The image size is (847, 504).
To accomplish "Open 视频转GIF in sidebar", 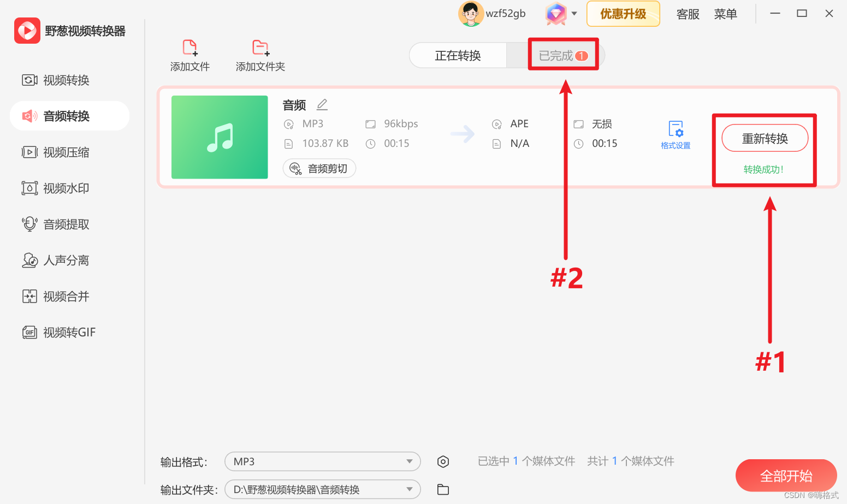I will click(x=69, y=333).
